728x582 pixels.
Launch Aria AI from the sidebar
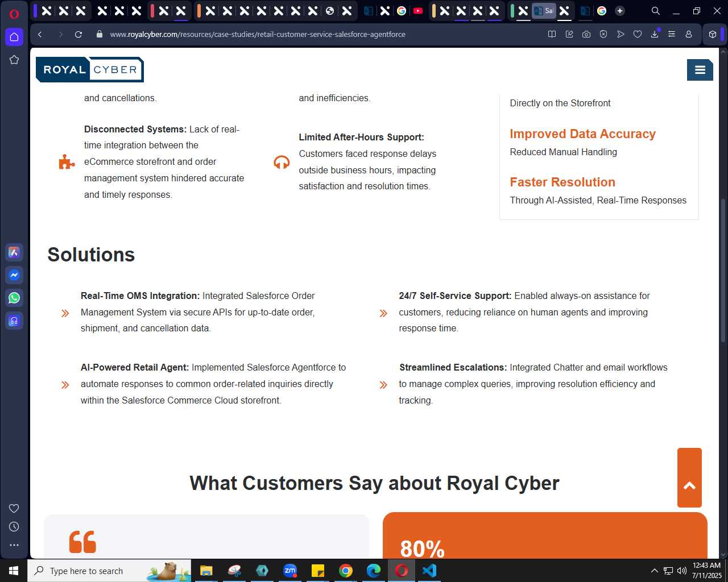(14, 252)
